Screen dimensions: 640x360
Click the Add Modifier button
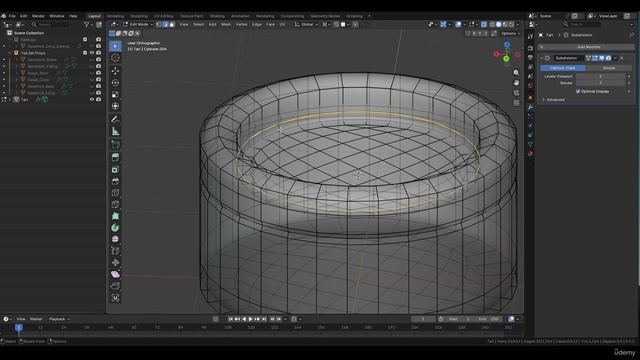click(x=588, y=47)
